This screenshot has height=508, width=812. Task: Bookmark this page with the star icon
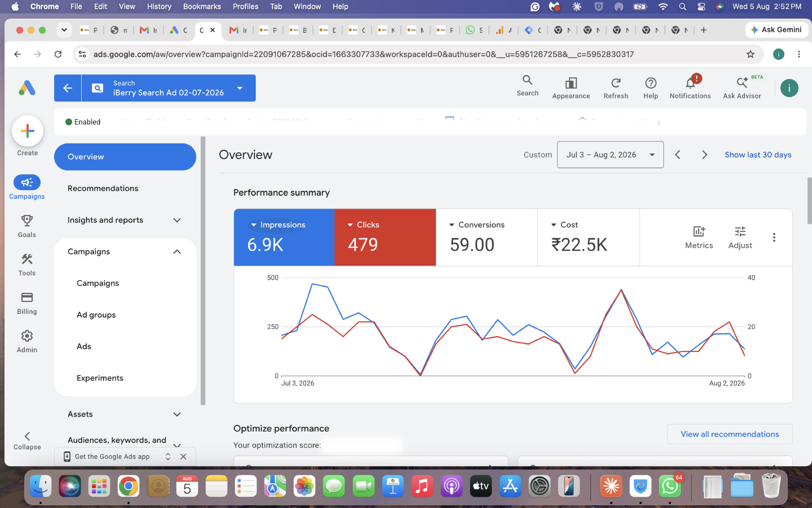tap(750, 54)
